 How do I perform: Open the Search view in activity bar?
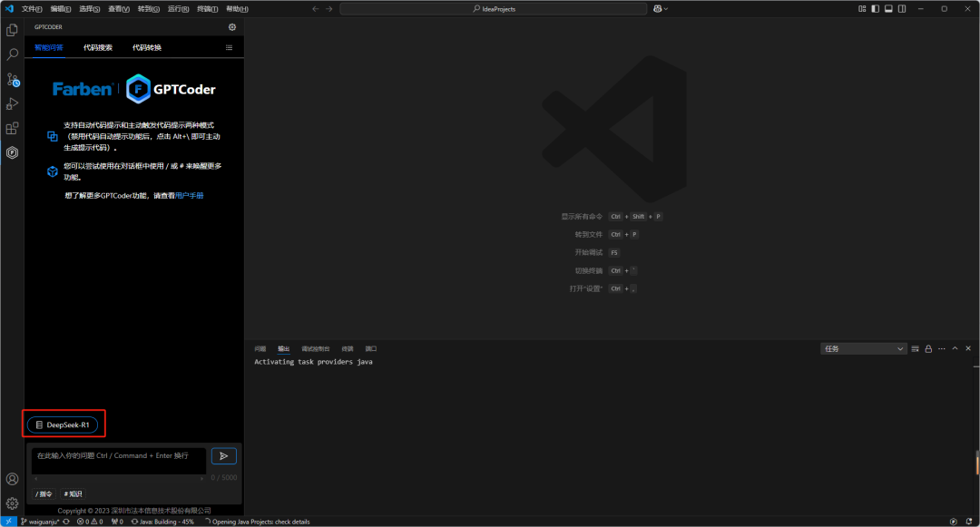[13, 54]
